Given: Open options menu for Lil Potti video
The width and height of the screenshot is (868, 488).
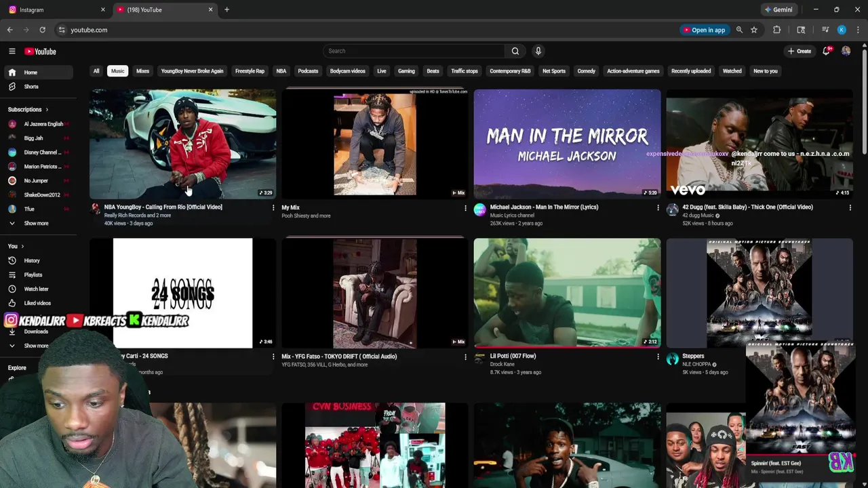Looking at the screenshot, I should click(658, 357).
